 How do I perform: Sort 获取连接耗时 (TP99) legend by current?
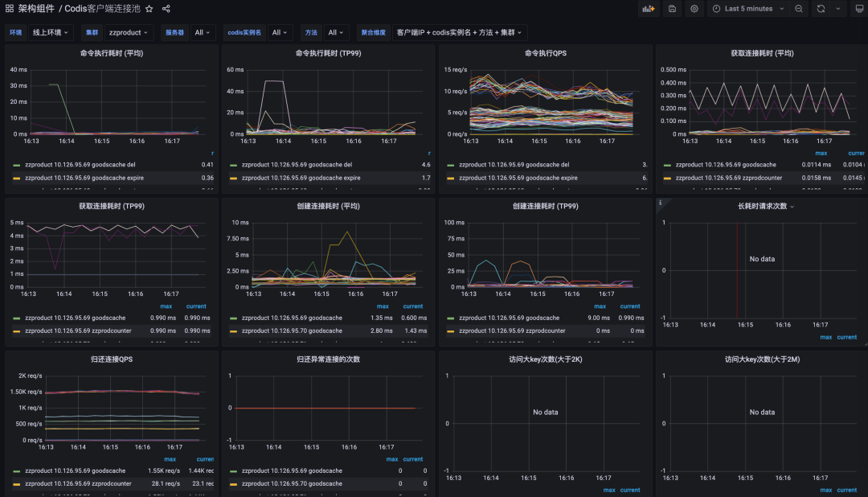[x=196, y=306]
